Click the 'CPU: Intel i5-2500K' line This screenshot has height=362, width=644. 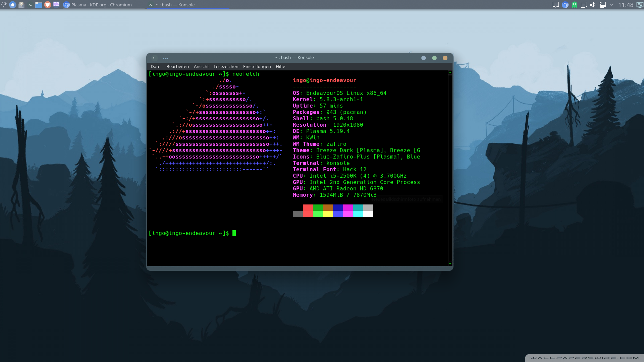tap(350, 176)
